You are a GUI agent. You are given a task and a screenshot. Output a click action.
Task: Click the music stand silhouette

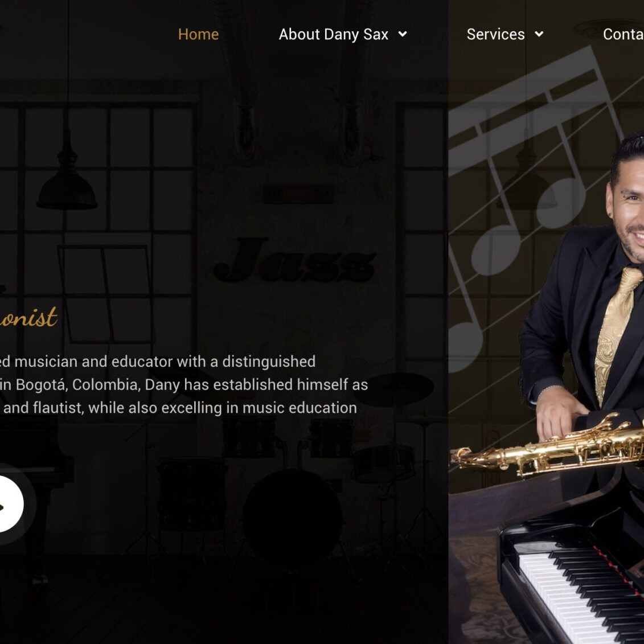pyautogui.click(x=105, y=294)
